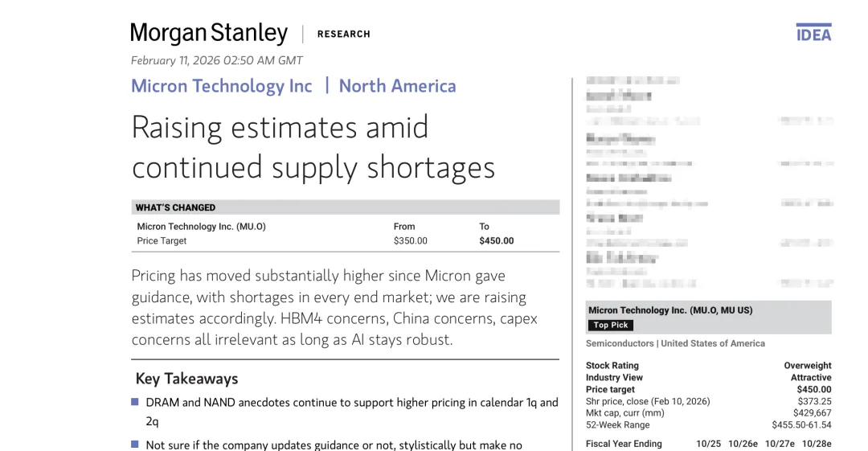Click the Overweight stock rating value
Screen dimensions: 868x451
pos(807,366)
